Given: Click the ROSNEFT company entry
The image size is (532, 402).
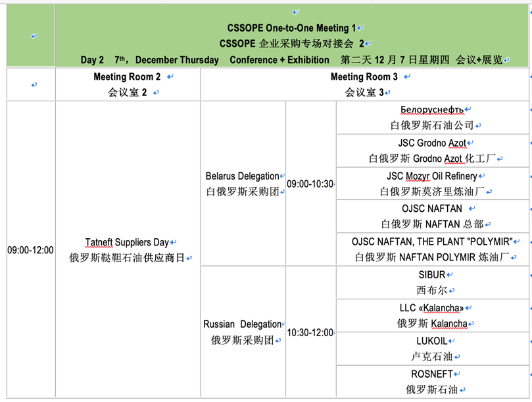Looking at the screenshot, I should point(431,374).
